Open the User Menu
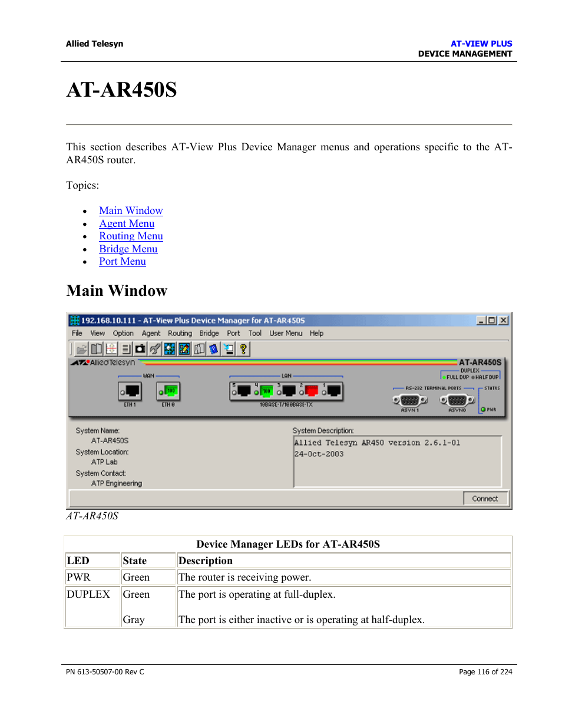The image size is (562, 728). tap(286, 334)
